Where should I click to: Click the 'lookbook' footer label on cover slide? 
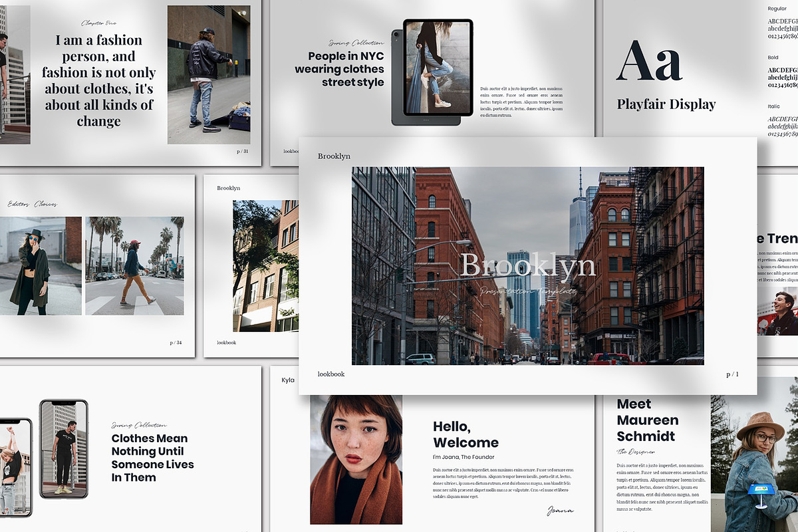331,374
